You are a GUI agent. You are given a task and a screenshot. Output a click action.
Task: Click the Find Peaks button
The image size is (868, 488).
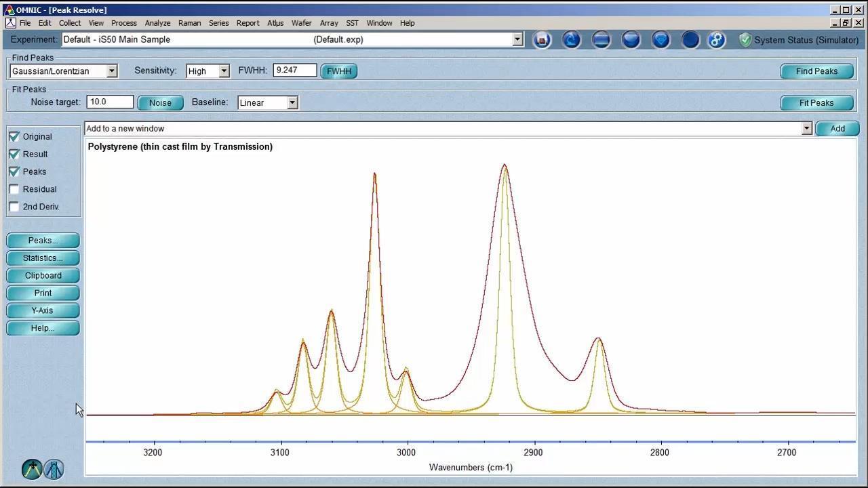[816, 71]
